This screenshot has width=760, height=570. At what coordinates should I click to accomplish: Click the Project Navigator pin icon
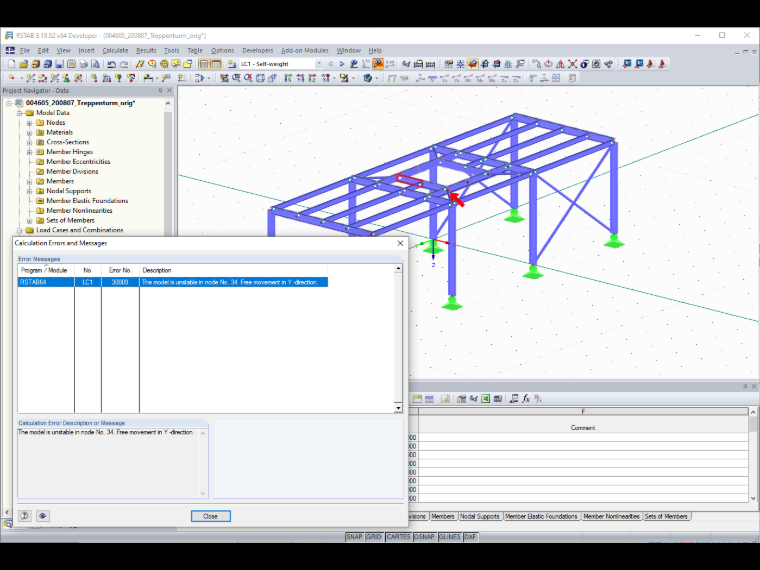point(160,91)
